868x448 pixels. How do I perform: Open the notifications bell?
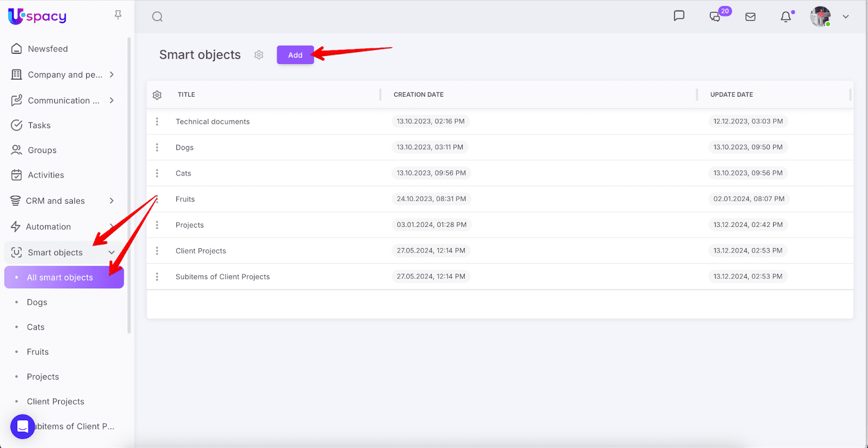[786, 17]
